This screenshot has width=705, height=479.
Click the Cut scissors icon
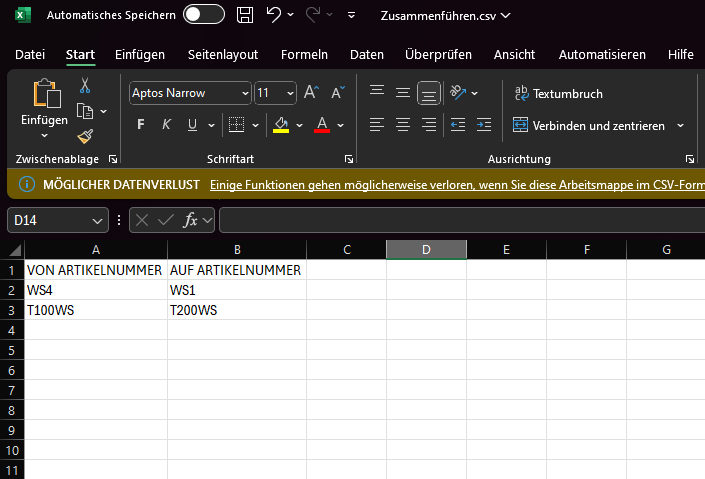(x=85, y=86)
